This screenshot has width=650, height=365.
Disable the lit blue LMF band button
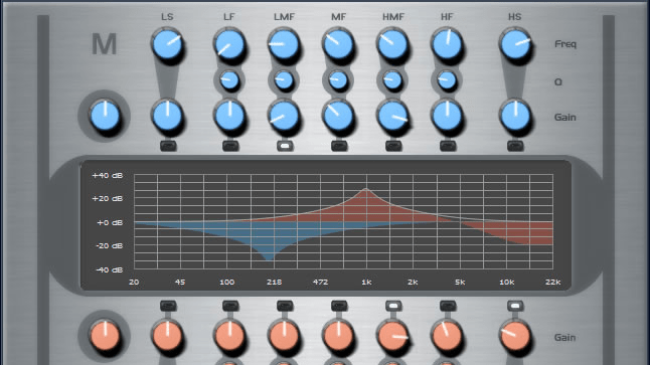click(284, 146)
